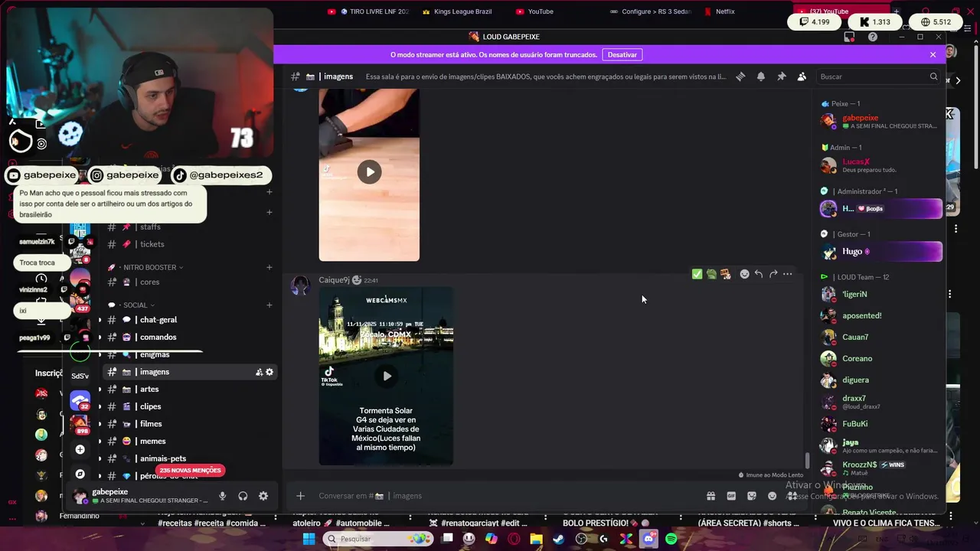Click the message input Conversar em imagens
This screenshot has width=980, height=551.
(x=505, y=496)
